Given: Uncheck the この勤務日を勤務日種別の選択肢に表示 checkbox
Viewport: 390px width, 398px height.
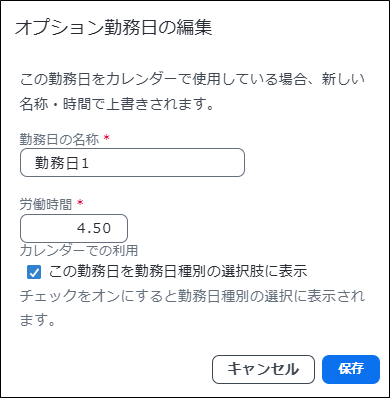Looking at the screenshot, I should (34, 272).
